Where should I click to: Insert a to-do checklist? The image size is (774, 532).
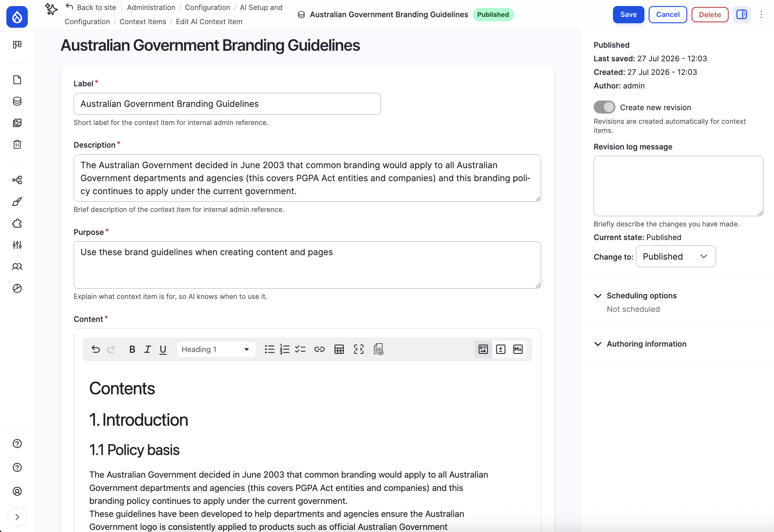(300, 349)
